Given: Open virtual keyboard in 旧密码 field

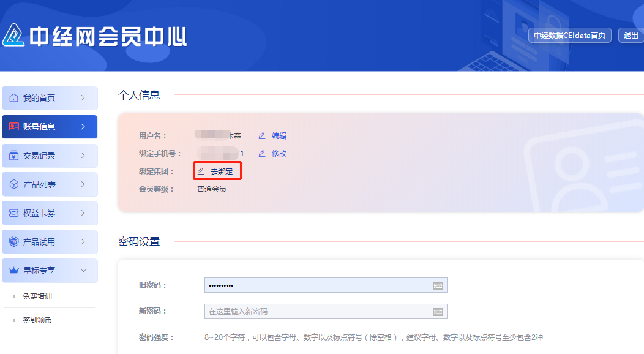Looking at the screenshot, I should pyautogui.click(x=438, y=285).
